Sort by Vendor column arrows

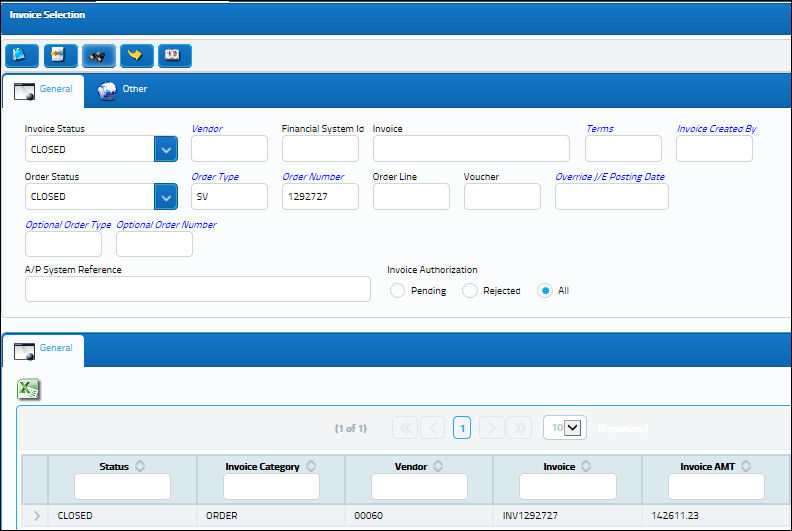(x=438, y=466)
